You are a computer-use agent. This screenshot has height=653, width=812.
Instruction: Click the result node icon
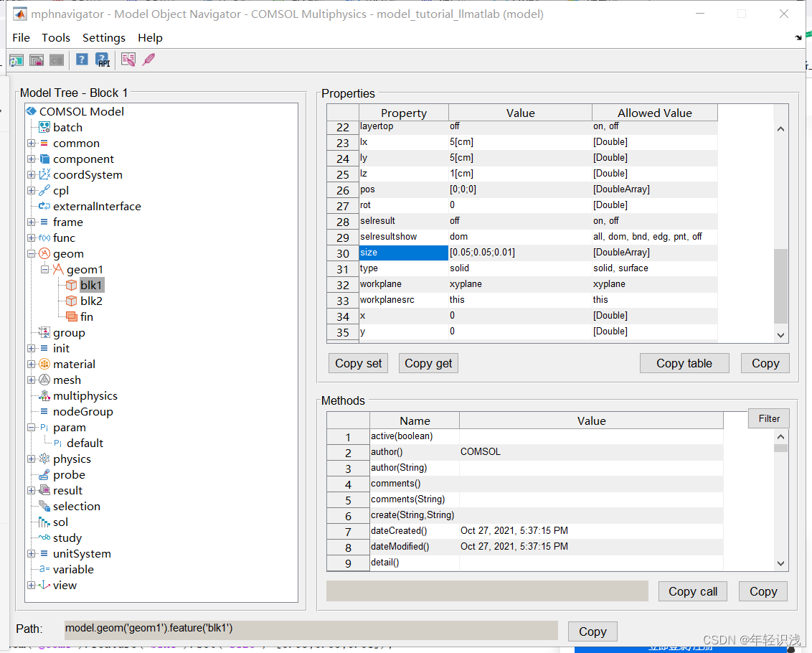44,490
